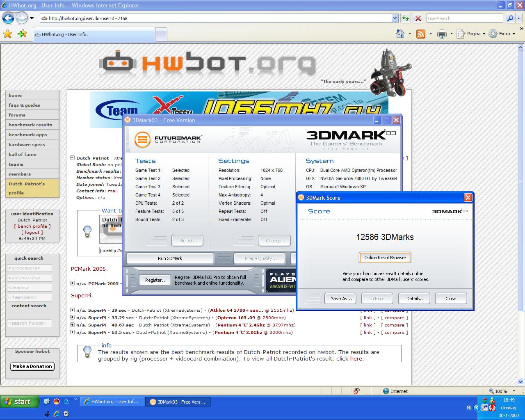Screen dimensions: 525x420
Task: Click the Save As button in score dialog
Action: pyautogui.click(x=341, y=299)
